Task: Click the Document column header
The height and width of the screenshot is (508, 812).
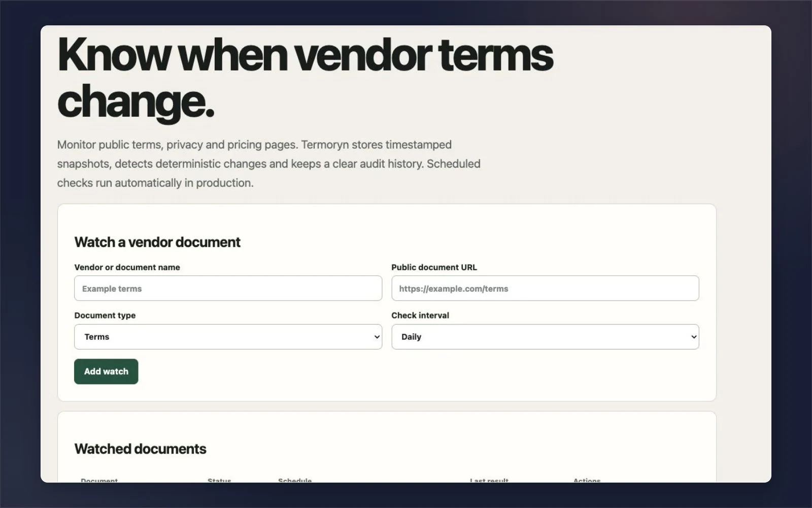Action: [99, 480]
